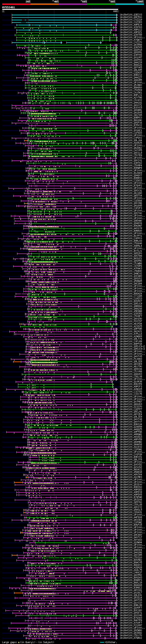Select hit UniRef100_C1FED3
Screen dimensions: 146x644
click(x=131, y=133)
